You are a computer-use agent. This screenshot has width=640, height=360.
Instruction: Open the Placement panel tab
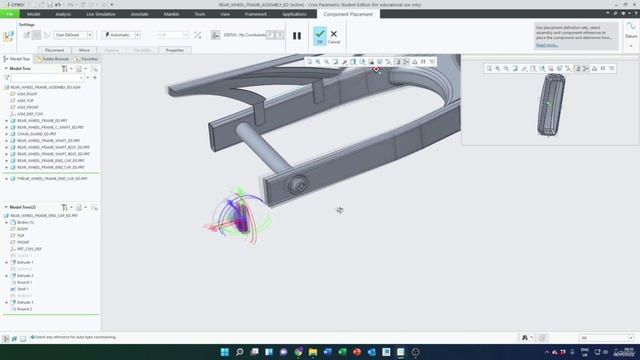click(55, 50)
